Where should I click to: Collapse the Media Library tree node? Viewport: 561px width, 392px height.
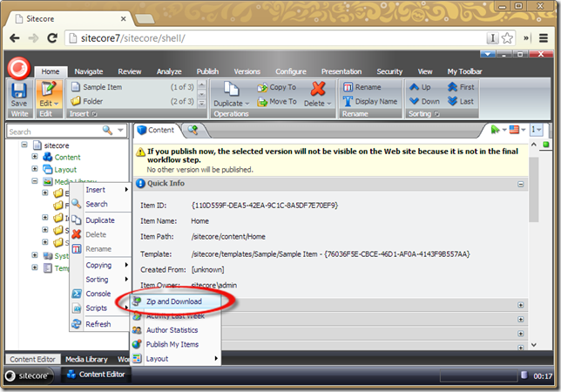coord(35,181)
